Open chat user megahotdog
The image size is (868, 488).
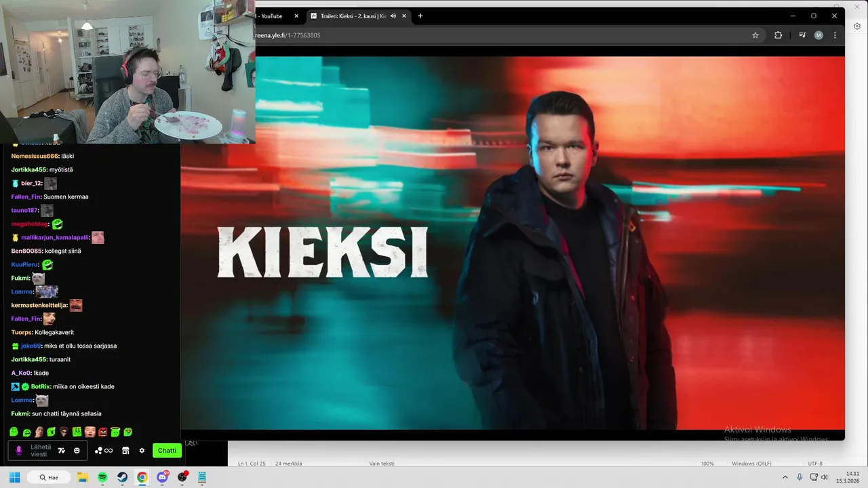click(x=30, y=224)
